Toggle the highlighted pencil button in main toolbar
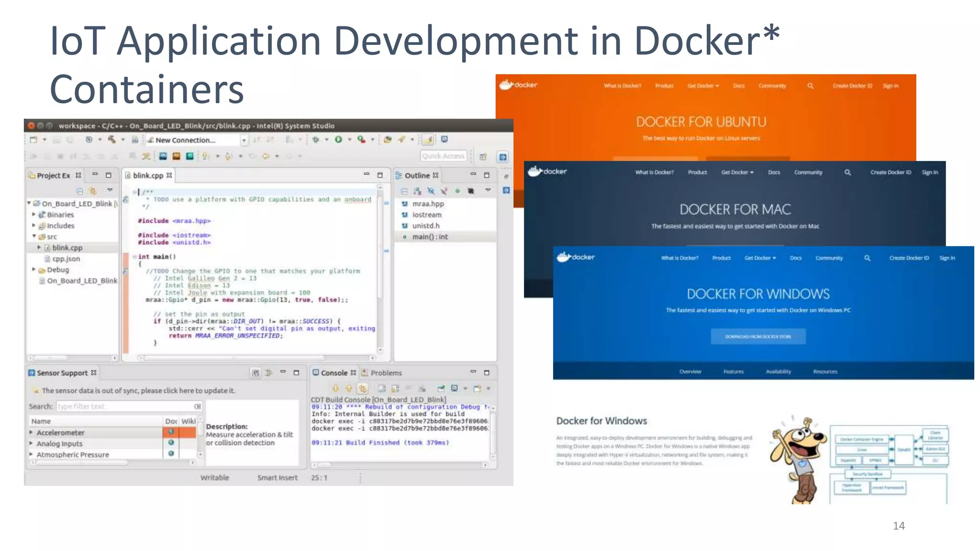This screenshot has width=980, height=551. tap(428, 140)
